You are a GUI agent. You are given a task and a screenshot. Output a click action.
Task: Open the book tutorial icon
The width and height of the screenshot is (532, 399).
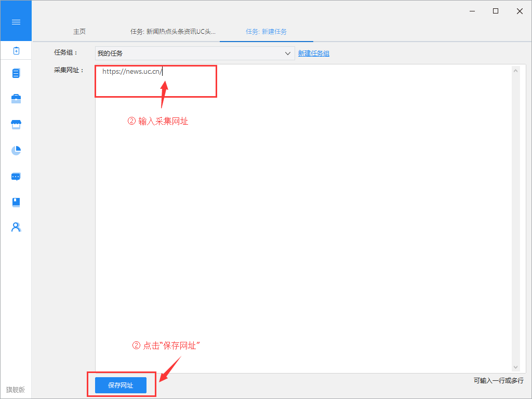[16, 202]
